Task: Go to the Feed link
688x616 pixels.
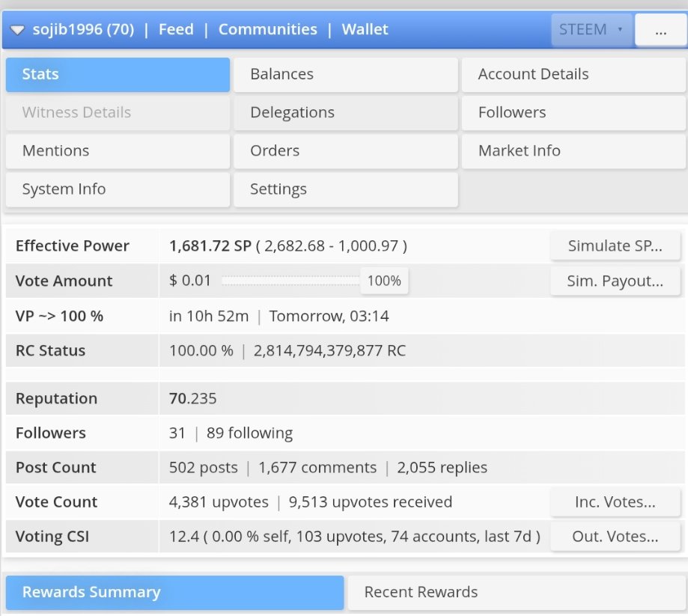Action: [176, 29]
